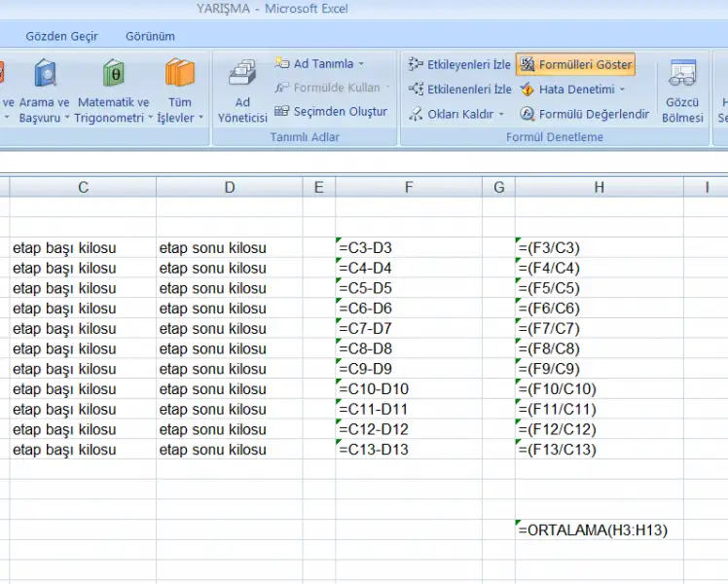Toggle off Formülleri Göster
This screenshot has width=728, height=584.
(575, 65)
